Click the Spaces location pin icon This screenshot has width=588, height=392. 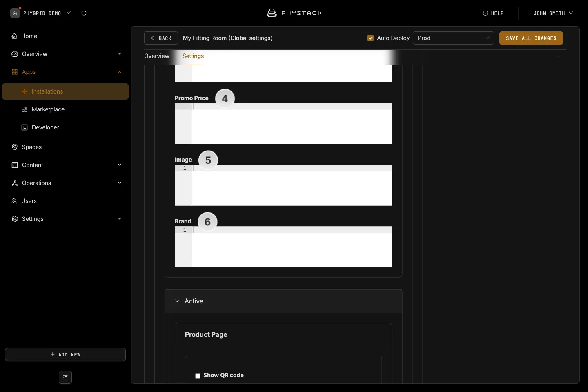15,147
